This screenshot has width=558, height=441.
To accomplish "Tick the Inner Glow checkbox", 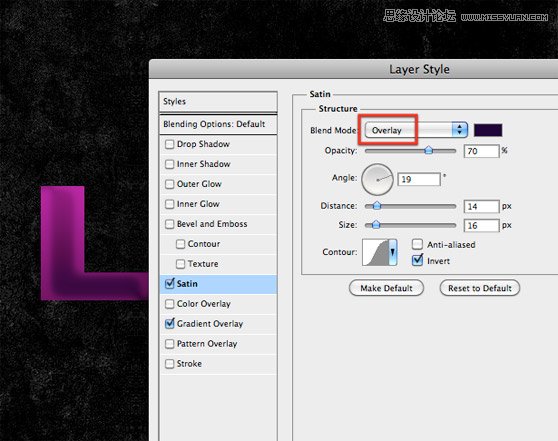I will click(x=169, y=204).
